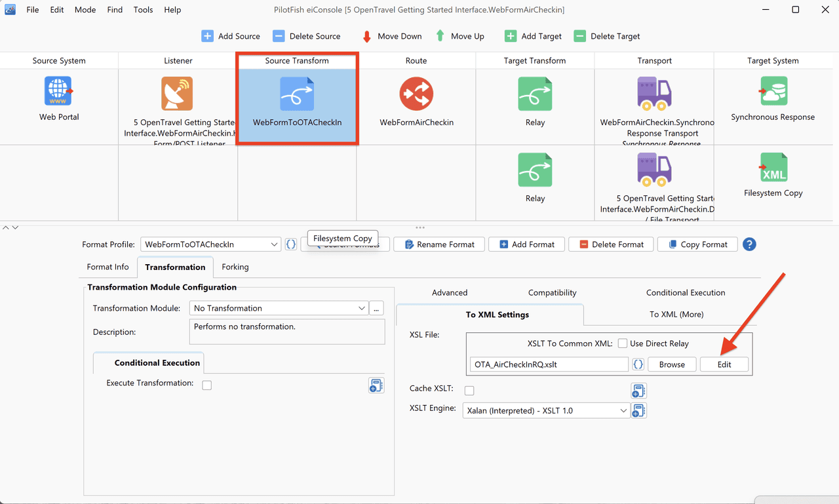This screenshot has height=504, width=839.
Task: Click the Add Target toolbar button
Action: 533,36
